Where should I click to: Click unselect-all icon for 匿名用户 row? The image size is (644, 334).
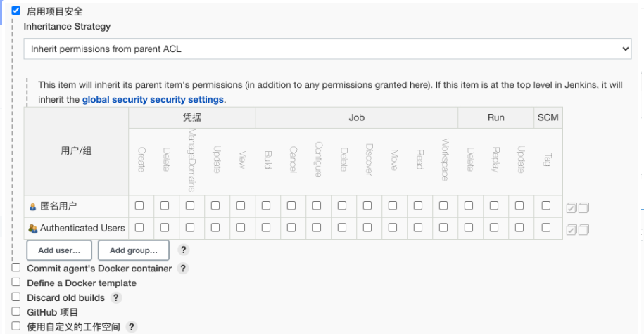tap(583, 207)
